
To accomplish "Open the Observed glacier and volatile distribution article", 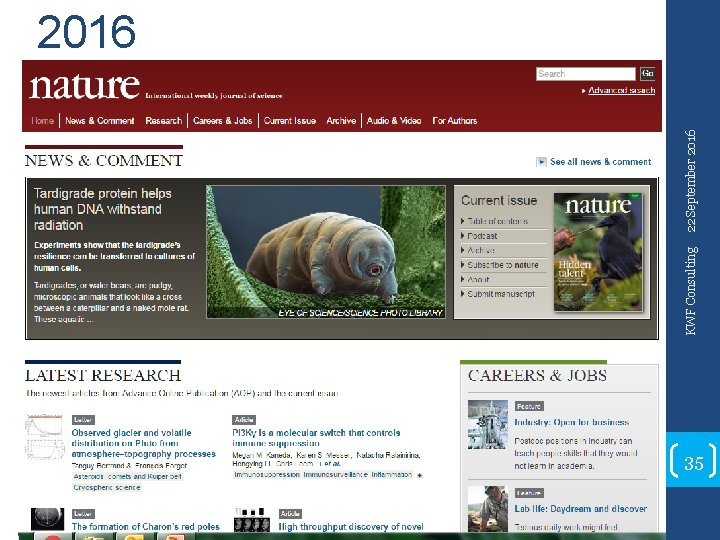I will point(143,443).
